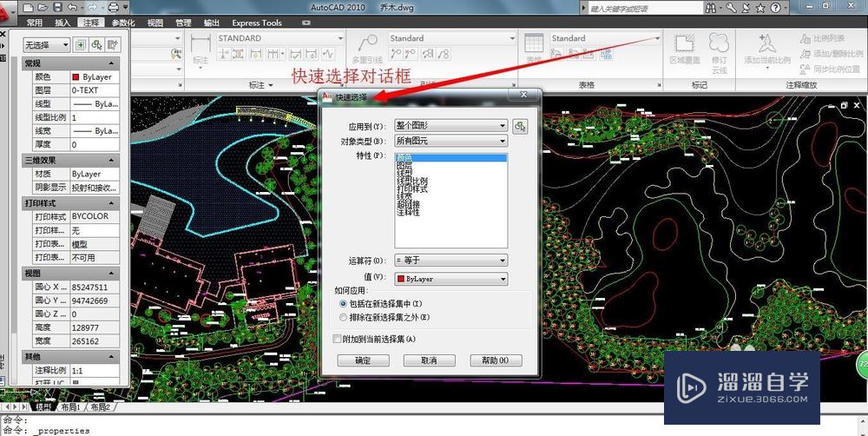Screen dimensions: 868x436
Task: Open the 无选择 object dropdown in Properties
Action: [x=47, y=45]
